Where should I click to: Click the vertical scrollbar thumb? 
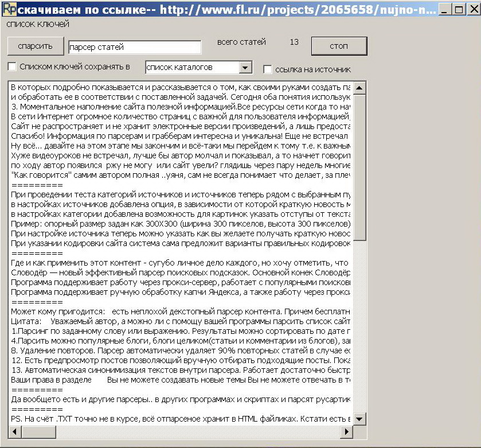359,167
